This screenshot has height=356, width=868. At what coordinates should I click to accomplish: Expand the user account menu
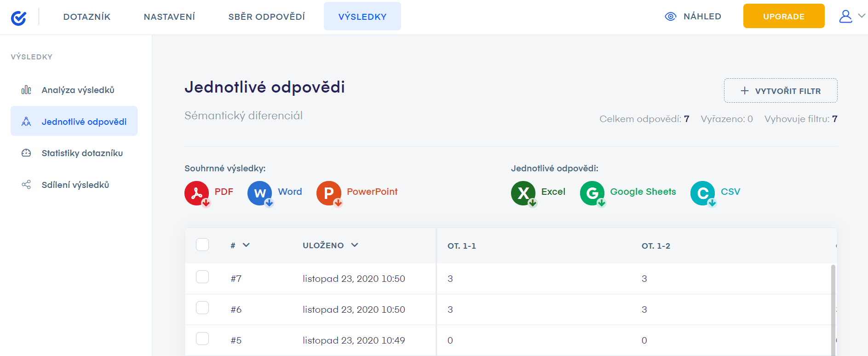point(851,17)
